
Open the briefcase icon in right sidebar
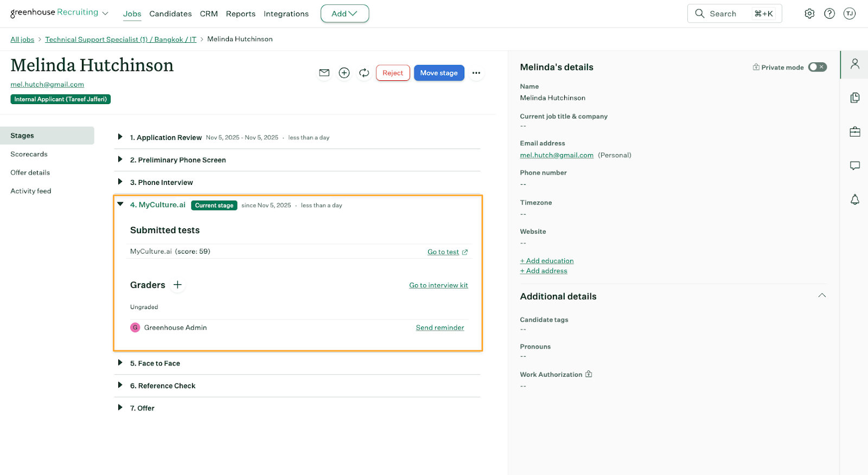[854, 132]
